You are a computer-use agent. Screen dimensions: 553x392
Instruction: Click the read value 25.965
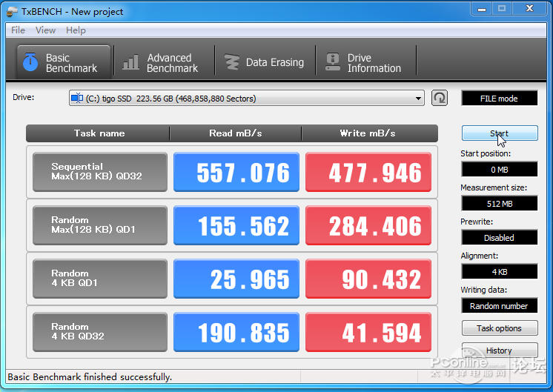click(236, 279)
